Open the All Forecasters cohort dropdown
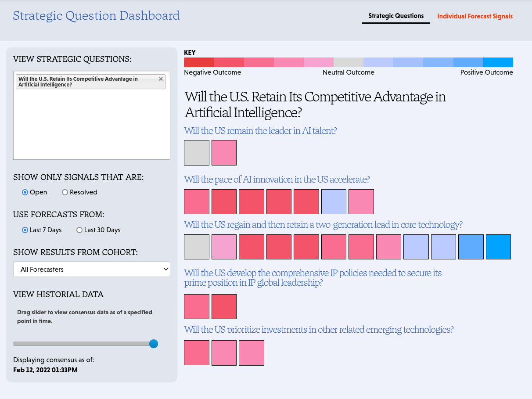This screenshot has width=532, height=399. click(x=92, y=269)
